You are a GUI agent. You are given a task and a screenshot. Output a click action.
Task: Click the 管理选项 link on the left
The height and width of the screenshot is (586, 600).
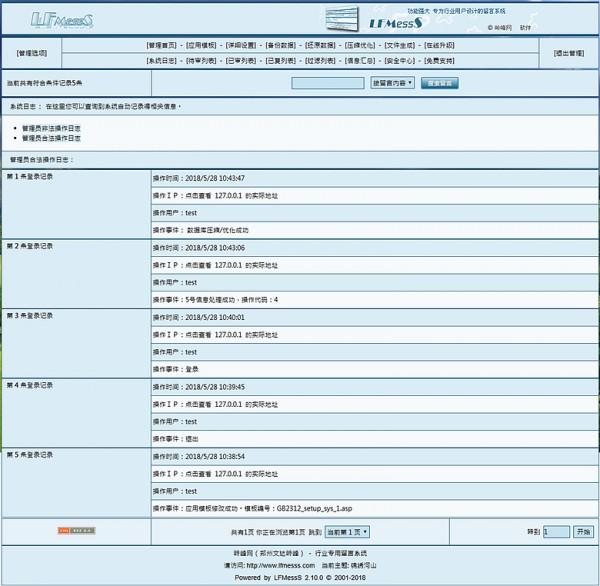(32, 53)
